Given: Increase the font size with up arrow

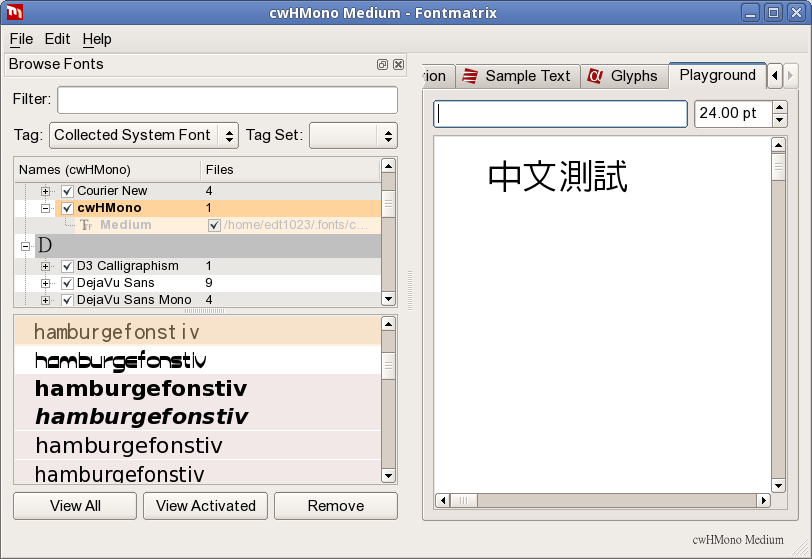Looking at the screenshot, I should point(780,106).
